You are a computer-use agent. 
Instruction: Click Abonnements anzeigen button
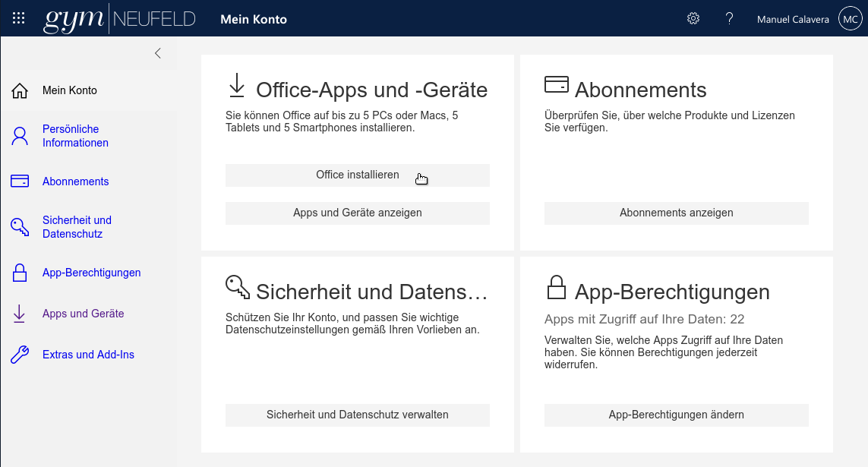point(676,213)
